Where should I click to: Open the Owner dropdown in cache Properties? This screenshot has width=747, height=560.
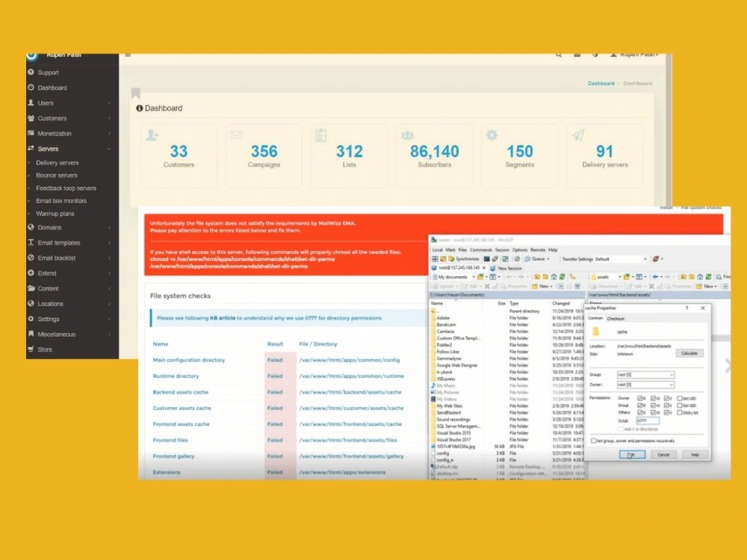646,385
